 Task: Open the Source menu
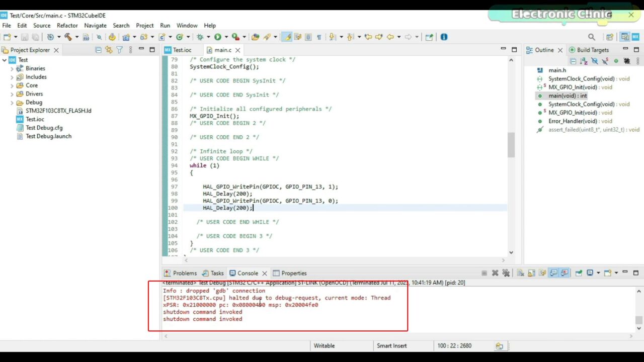point(42,25)
